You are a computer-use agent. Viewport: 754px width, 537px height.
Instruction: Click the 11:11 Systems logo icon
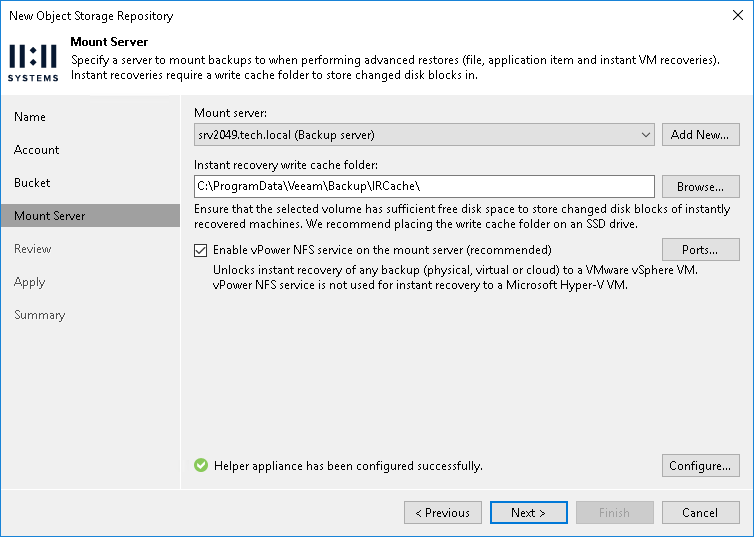(33, 63)
